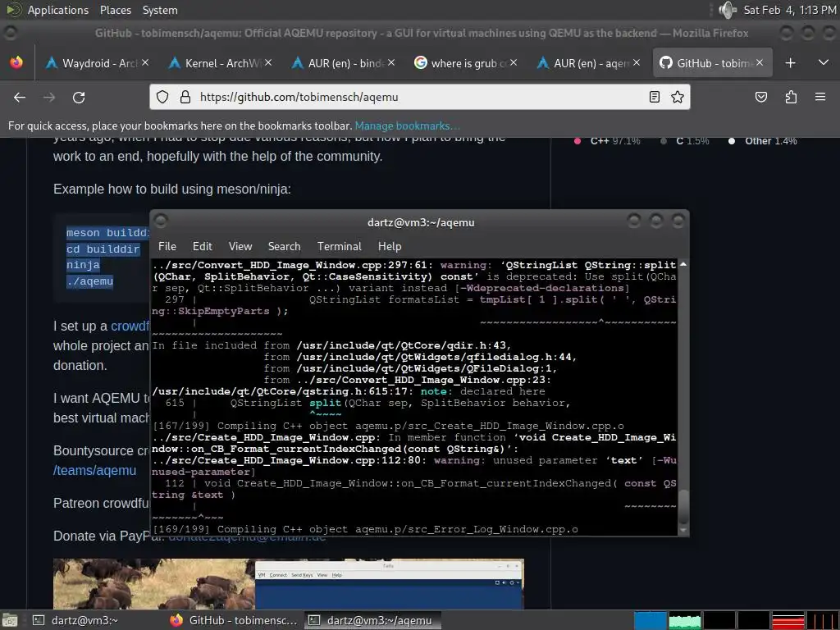Click the ./aqemu line in code block

tap(89, 281)
